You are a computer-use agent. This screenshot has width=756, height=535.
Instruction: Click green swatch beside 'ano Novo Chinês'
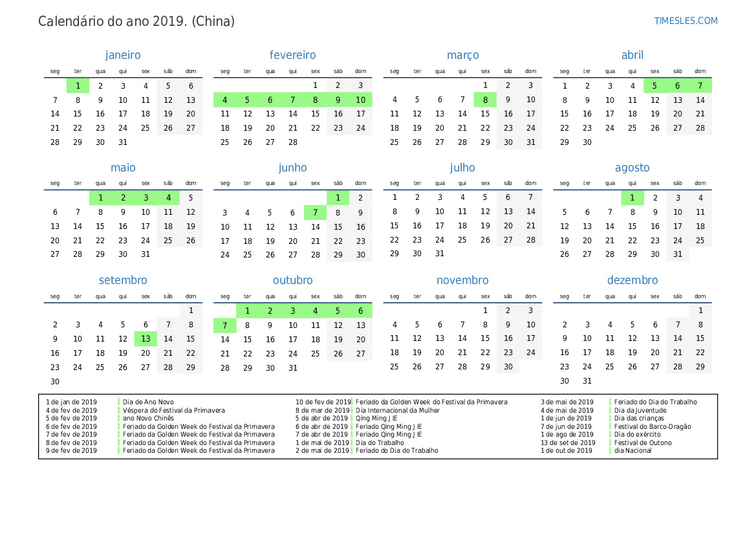[119, 419]
